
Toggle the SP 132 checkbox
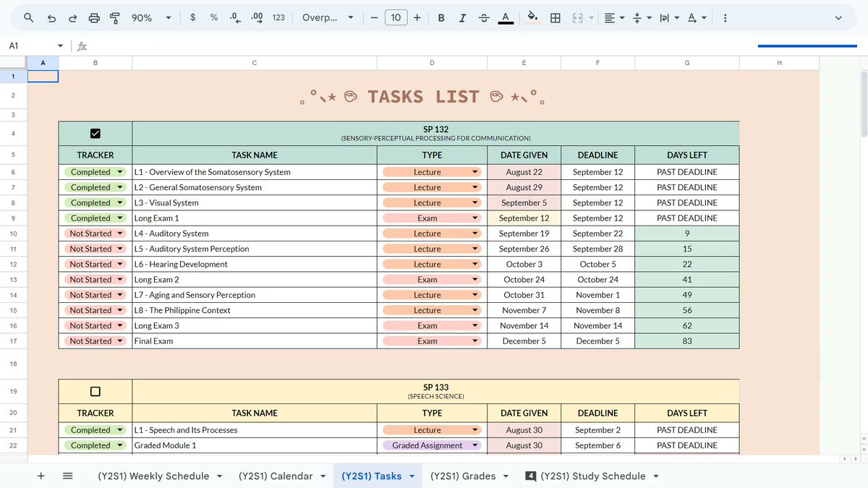(x=95, y=133)
